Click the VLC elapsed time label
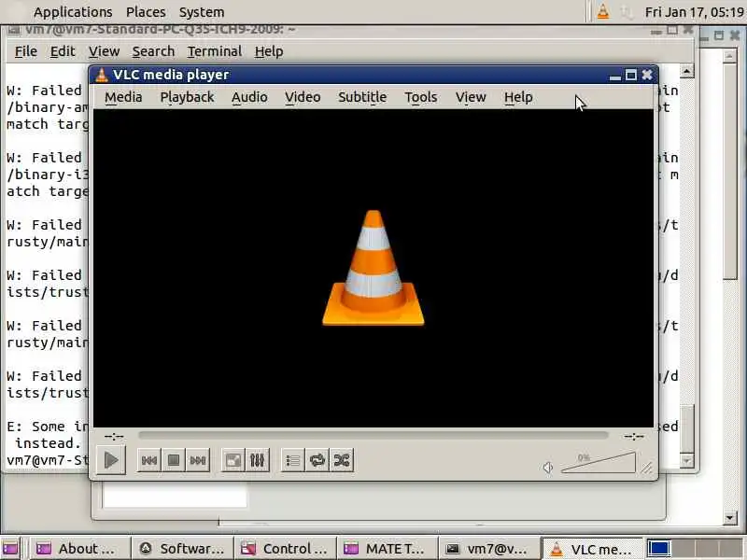The height and width of the screenshot is (560, 747). click(x=114, y=436)
